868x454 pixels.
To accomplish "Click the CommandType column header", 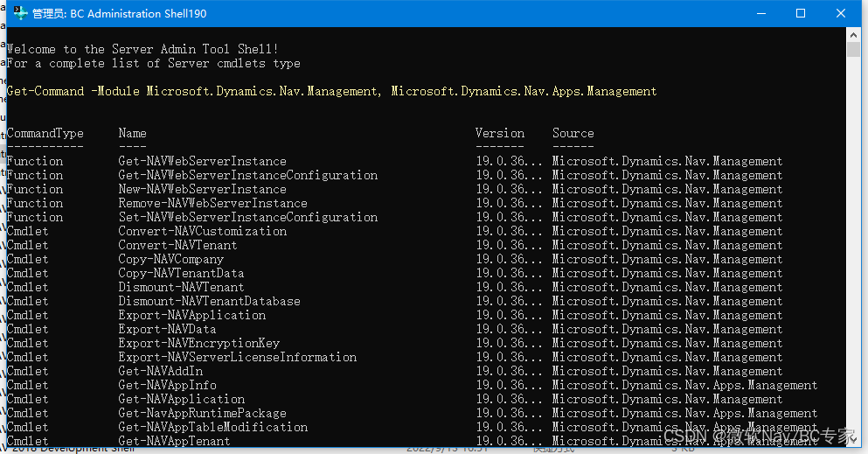I will (45, 134).
